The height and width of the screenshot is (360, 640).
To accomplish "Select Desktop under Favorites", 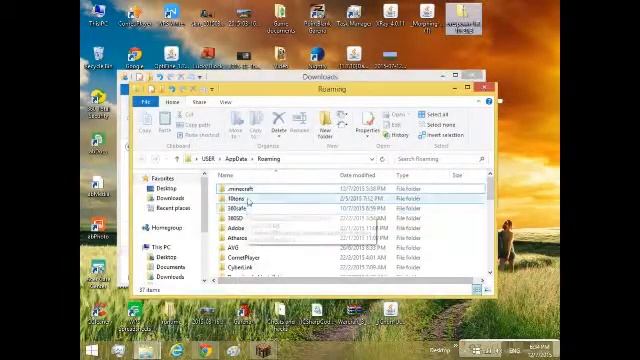I will 166,189.
